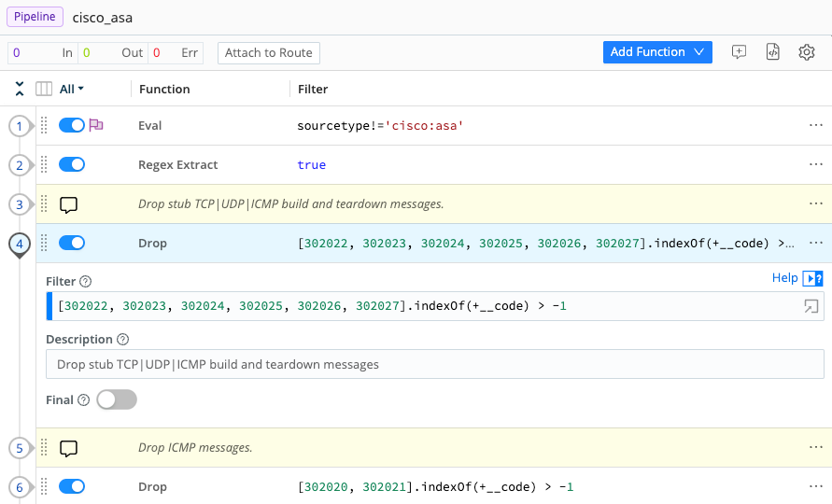The width and height of the screenshot is (832, 504).
Task: Click comment bubble icon on row 3
Action: [68, 204]
